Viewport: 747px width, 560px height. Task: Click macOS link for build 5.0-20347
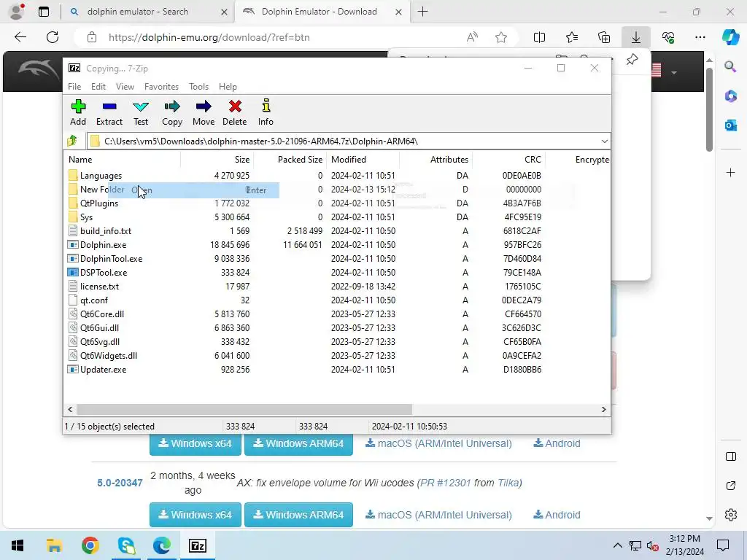tap(438, 515)
